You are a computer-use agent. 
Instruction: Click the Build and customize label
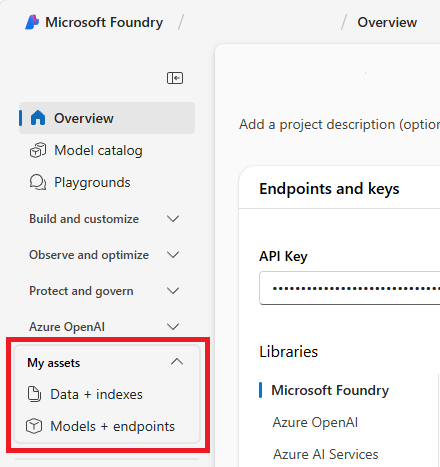tap(84, 219)
